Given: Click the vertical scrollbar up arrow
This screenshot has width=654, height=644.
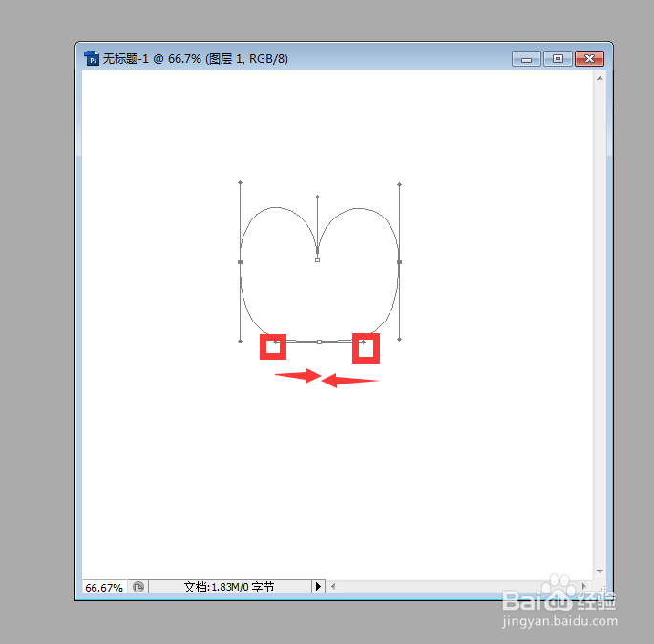Looking at the screenshot, I should point(600,78).
